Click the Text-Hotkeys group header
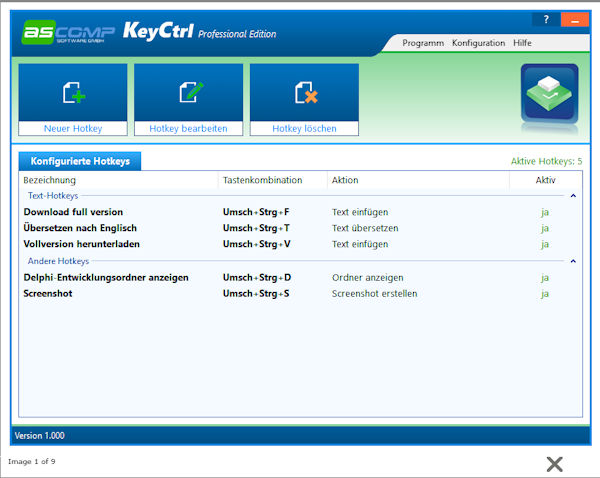600x478 pixels. pyautogui.click(x=53, y=196)
